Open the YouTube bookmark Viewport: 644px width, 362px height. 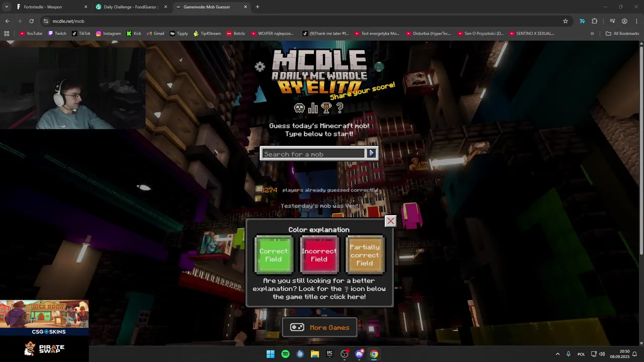click(31, 34)
